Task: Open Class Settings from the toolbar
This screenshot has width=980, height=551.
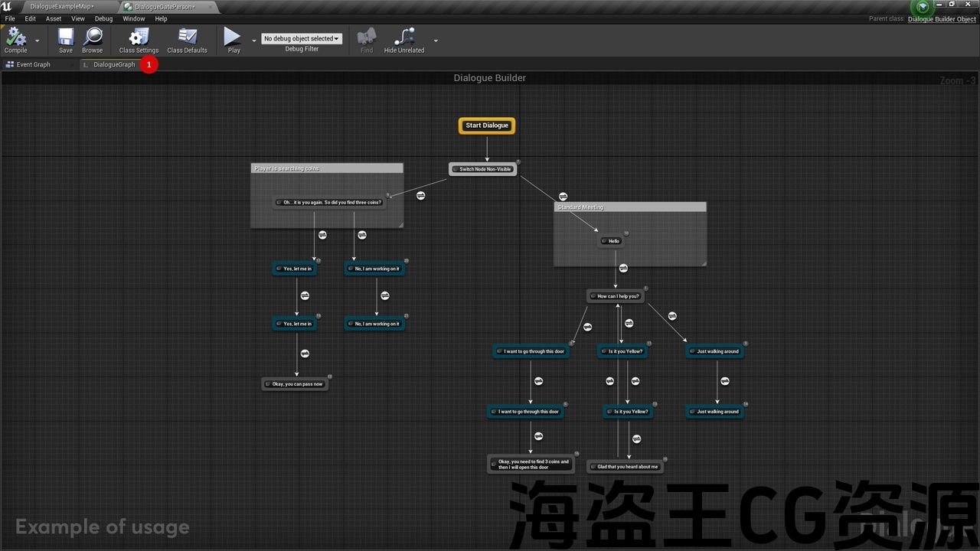Action: [x=139, y=37]
